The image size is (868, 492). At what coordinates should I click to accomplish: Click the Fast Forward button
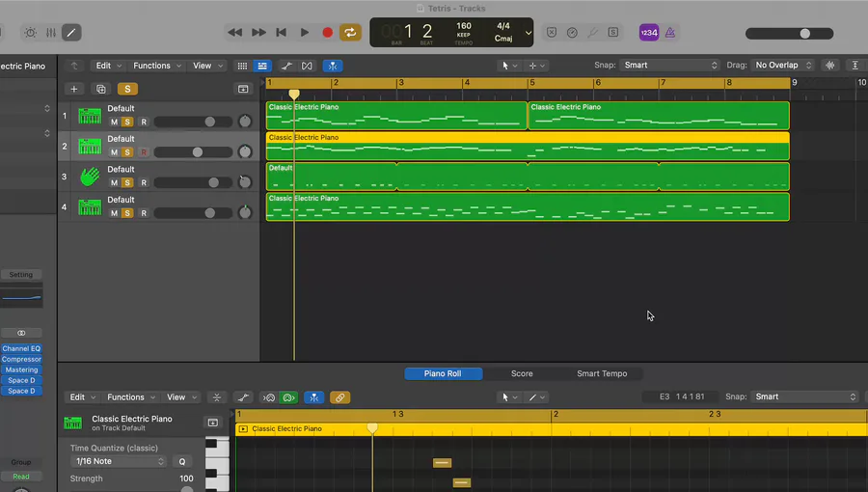pyautogui.click(x=258, y=33)
